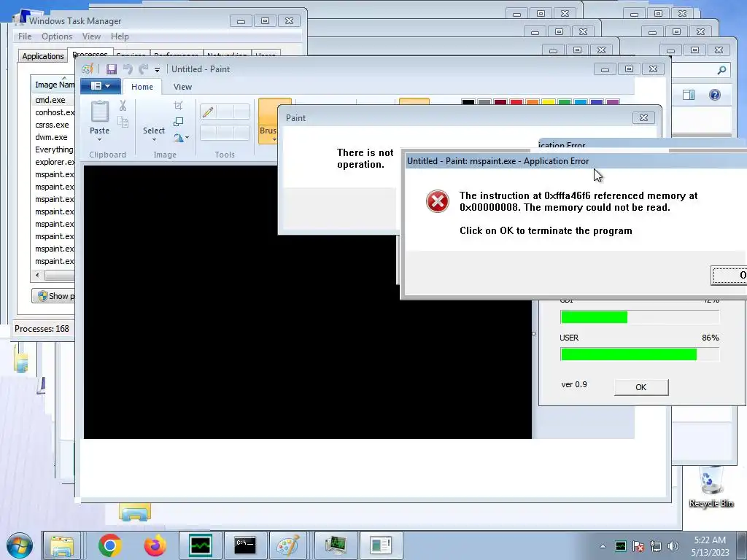Screen dimensions: 747x560
Task: Click the Task Manager taskbar button
Action: click(x=200, y=545)
